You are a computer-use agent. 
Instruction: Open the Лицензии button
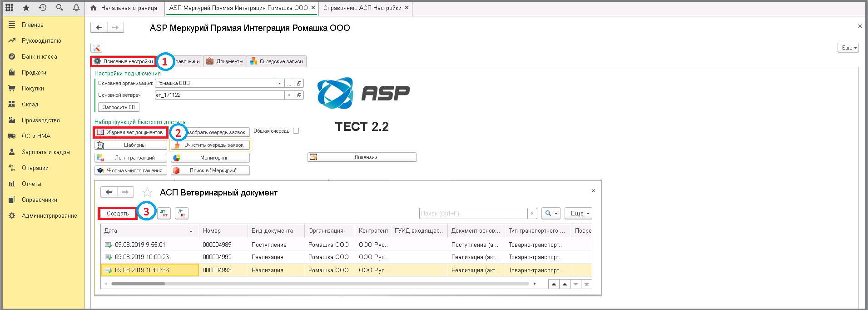pos(362,157)
